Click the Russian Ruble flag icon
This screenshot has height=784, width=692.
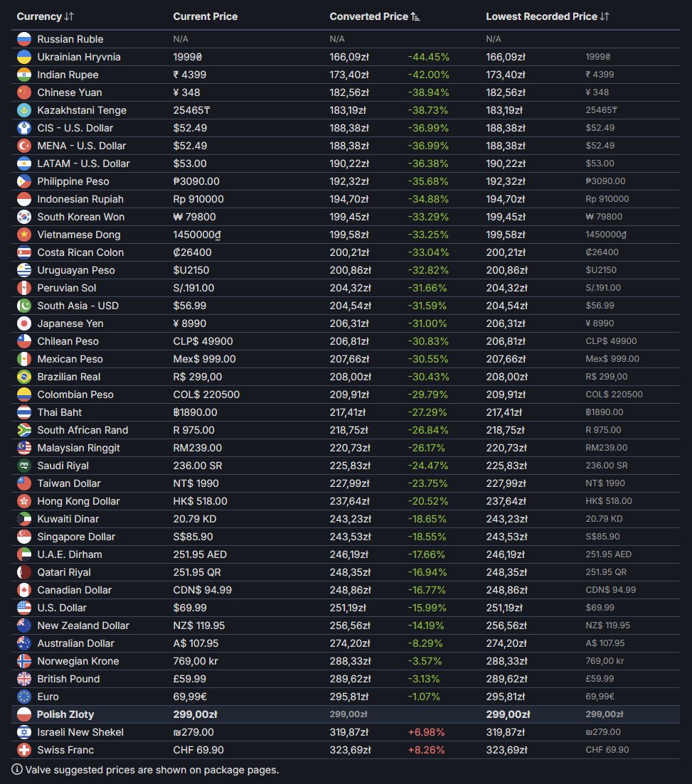tap(24, 39)
